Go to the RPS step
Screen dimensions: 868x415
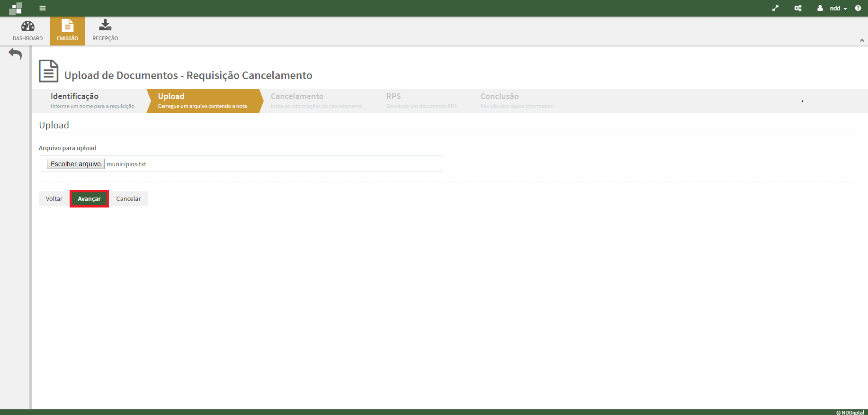(421, 101)
